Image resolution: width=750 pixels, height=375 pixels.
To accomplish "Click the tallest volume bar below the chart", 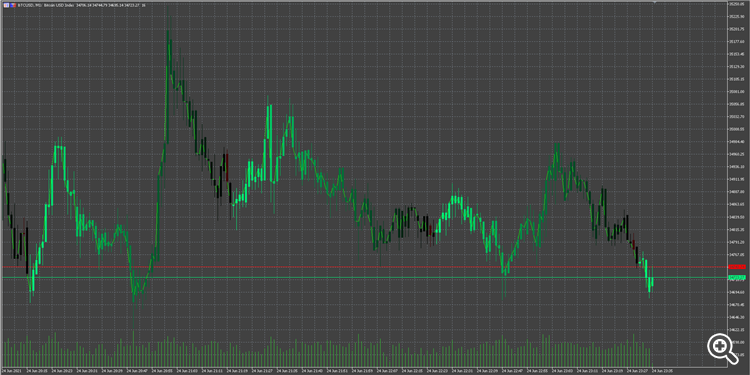I will [x=133, y=349].
